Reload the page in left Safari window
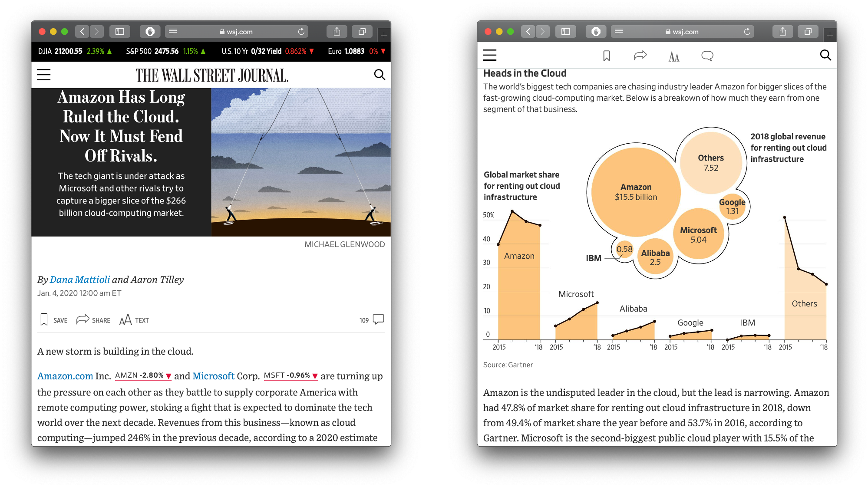 pos(301,32)
